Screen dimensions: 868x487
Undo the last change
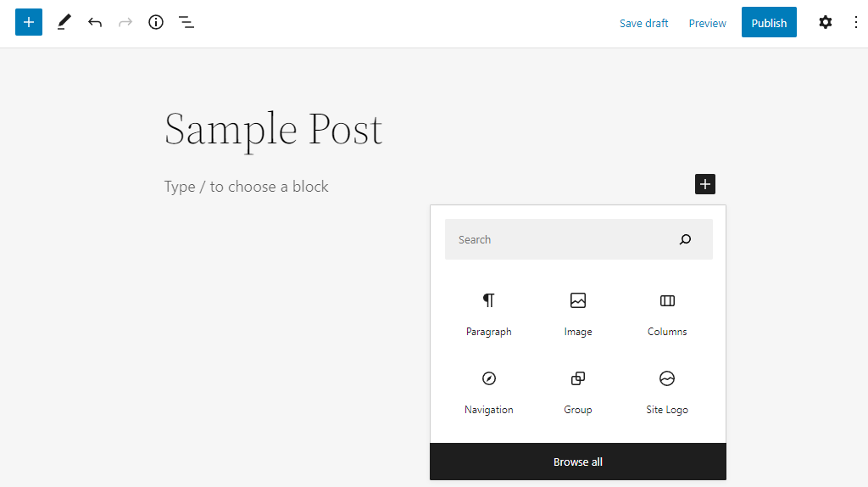95,23
